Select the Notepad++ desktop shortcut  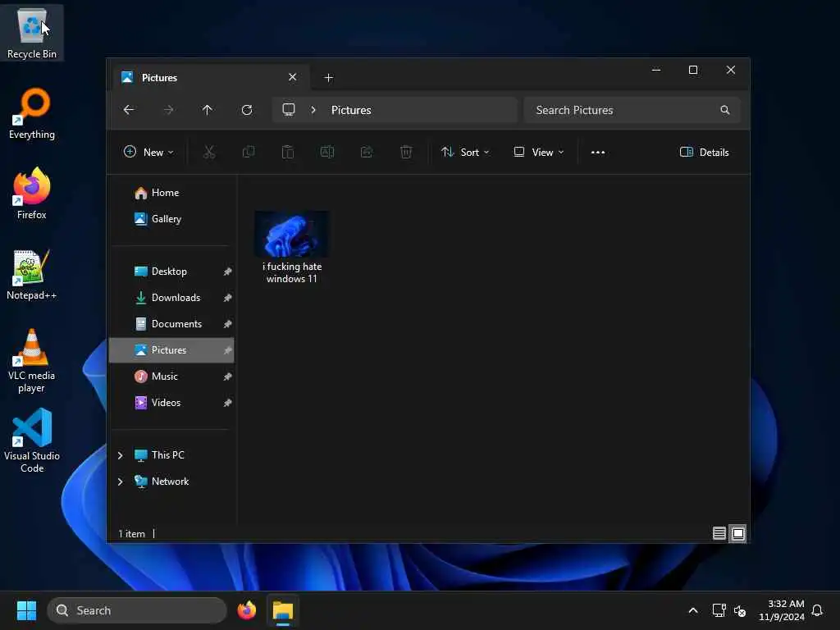tap(32, 274)
